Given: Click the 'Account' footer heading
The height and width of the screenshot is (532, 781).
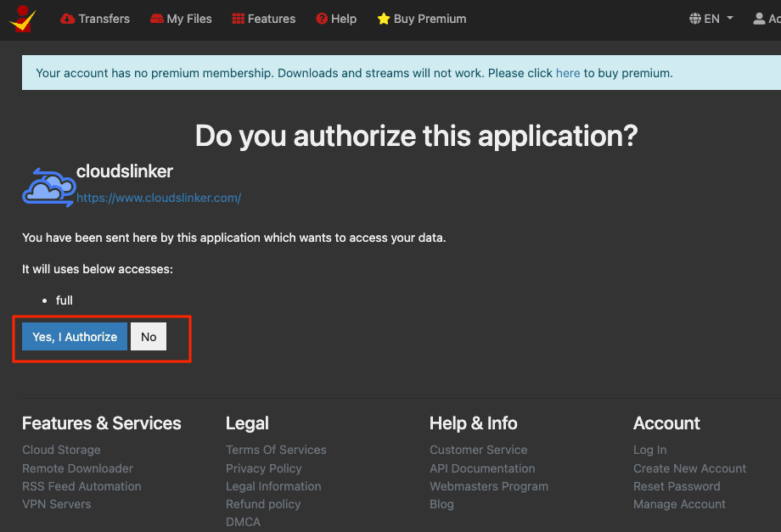Looking at the screenshot, I should [666, 423].
